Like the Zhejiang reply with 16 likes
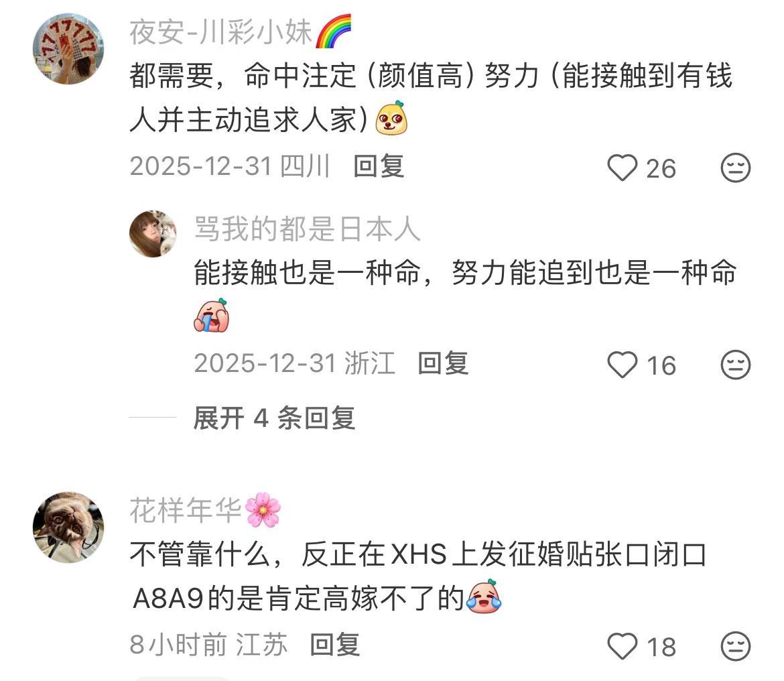Viewport: 784px width, 681px height. tap(622, 365)
